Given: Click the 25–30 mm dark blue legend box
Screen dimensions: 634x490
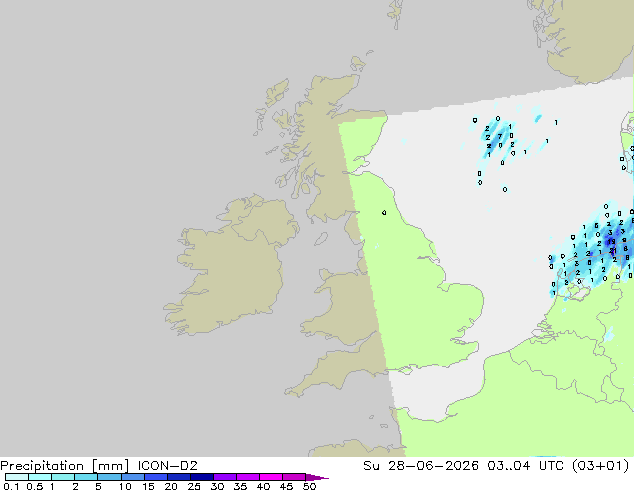Looking at the screenshot, I should coord(201,477).
